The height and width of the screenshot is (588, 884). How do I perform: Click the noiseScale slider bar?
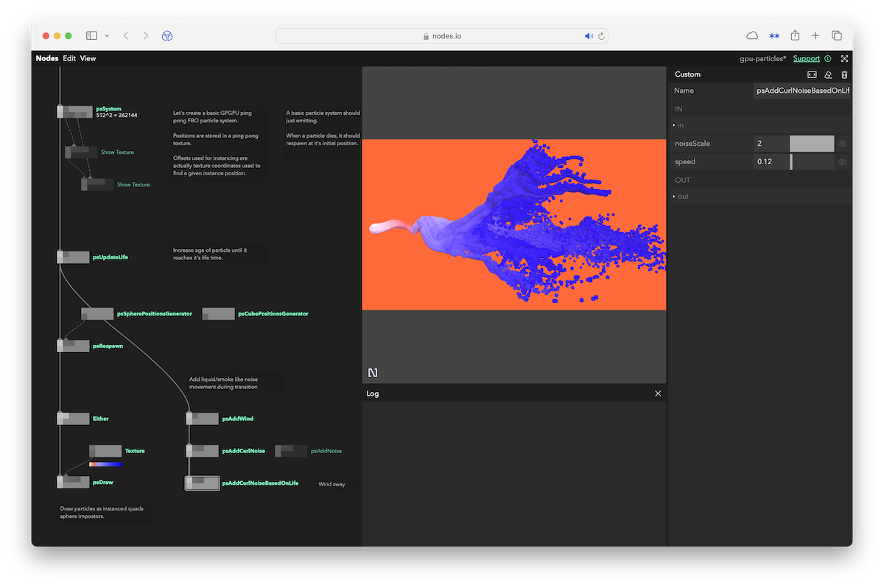pyautogui.click(x=811, y=144)
